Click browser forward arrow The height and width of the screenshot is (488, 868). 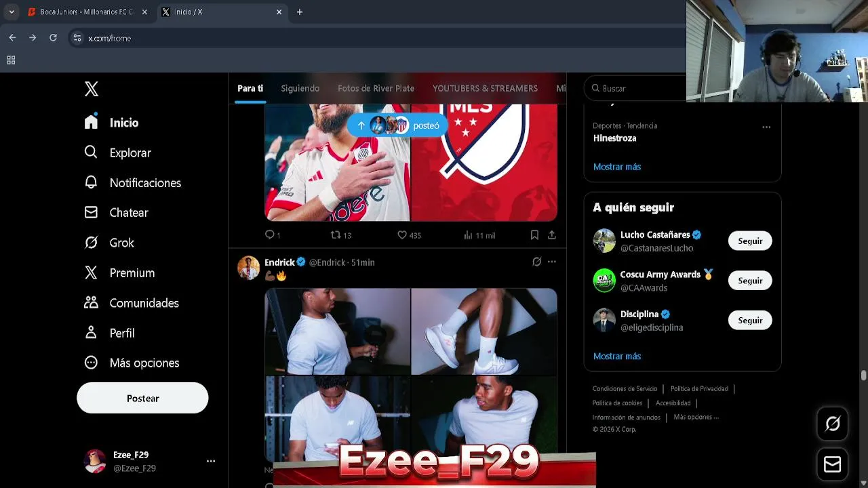click(x=33, y=38)
